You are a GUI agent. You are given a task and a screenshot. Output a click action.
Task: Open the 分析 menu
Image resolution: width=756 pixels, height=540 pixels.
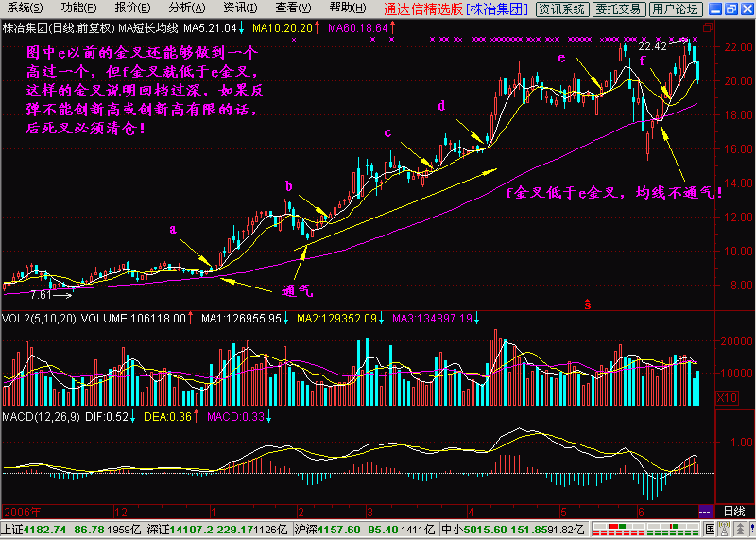pos(180,9)
